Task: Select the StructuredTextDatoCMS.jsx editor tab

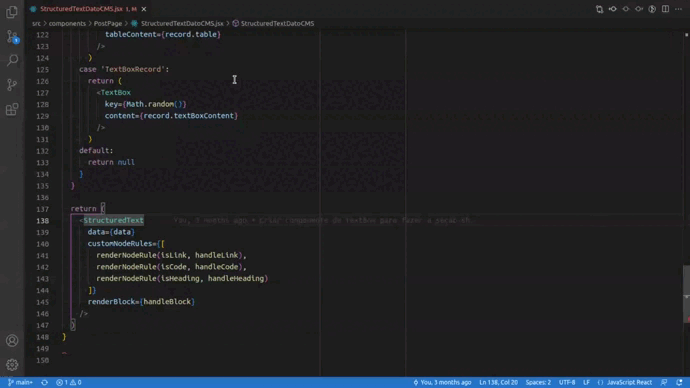Action: pos(88,9)
